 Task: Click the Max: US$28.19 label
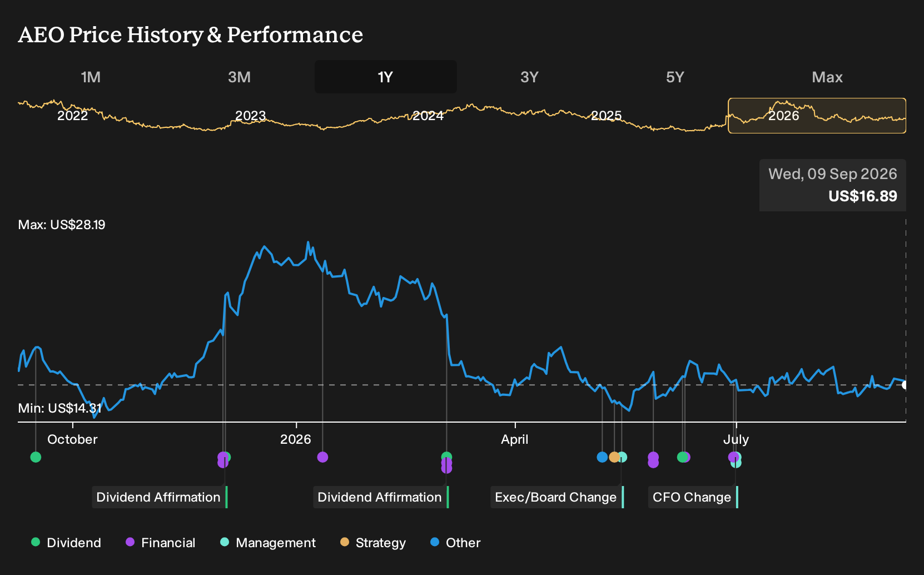(62, 225)
